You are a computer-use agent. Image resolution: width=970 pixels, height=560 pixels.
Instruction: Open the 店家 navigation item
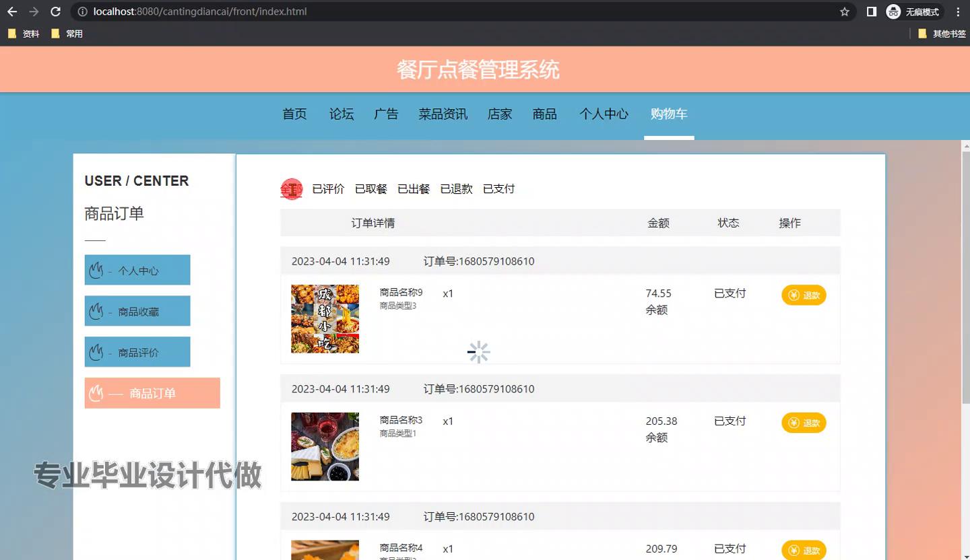click(500, 114)
